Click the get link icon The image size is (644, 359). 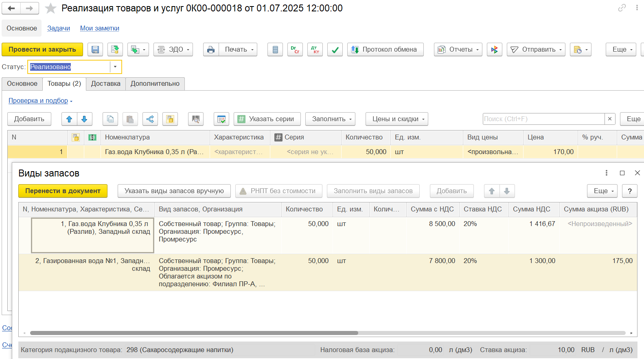coord(622,8)
